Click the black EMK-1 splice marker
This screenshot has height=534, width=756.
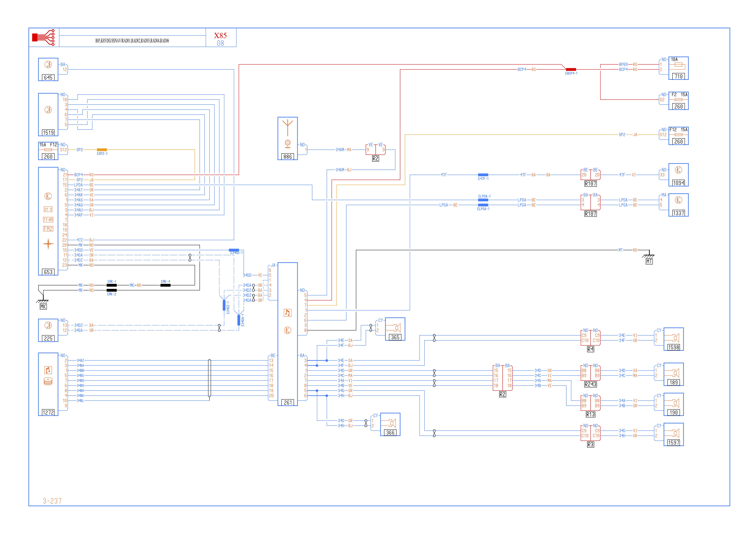pos(112,285)
